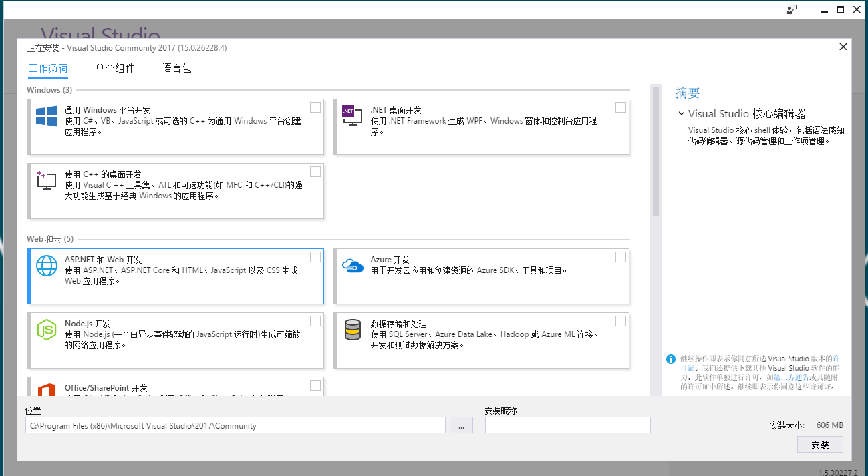Close the Visual Studio Community 2017 install dialog

click(x=843, y=47)
